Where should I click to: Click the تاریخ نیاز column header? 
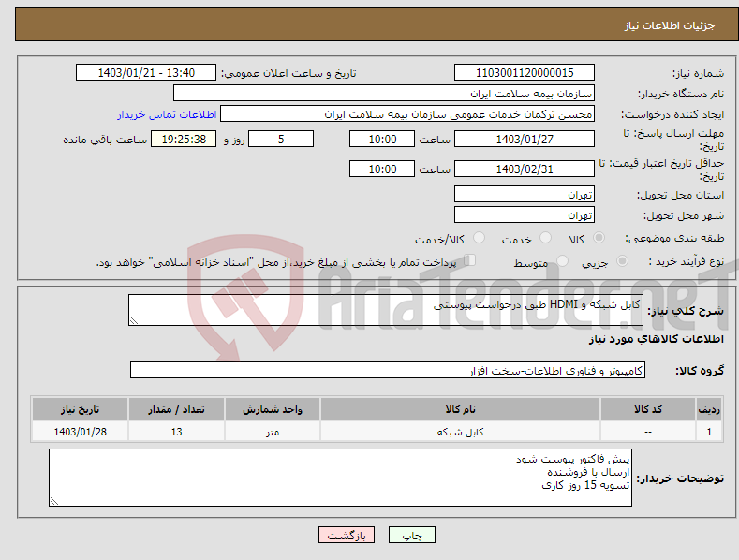[81, 409]
